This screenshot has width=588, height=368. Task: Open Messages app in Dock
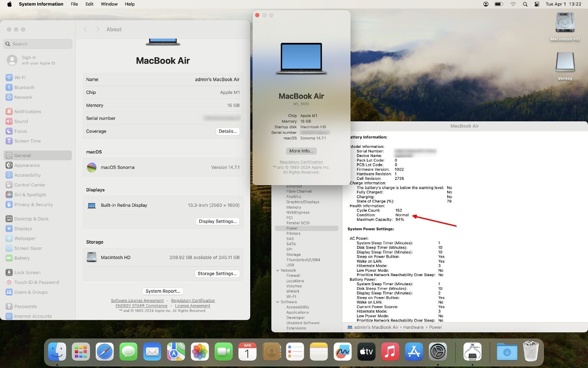[x=128, y=352]
